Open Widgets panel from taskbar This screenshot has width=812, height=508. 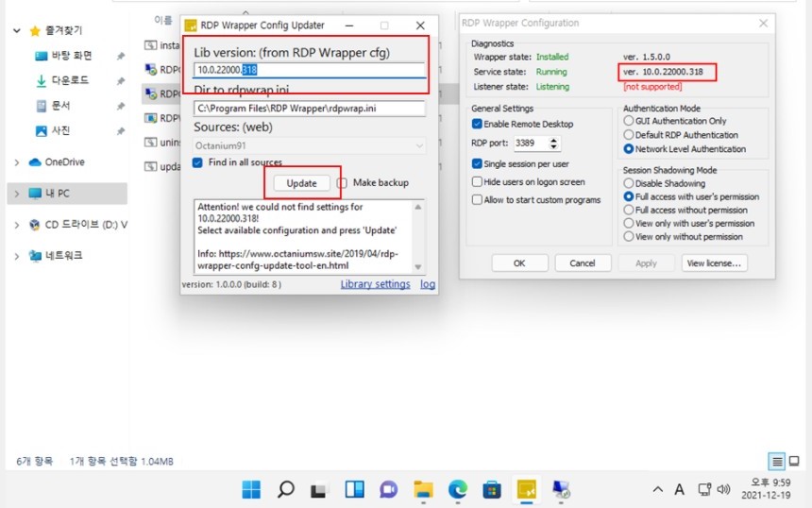tap(354, 489)
